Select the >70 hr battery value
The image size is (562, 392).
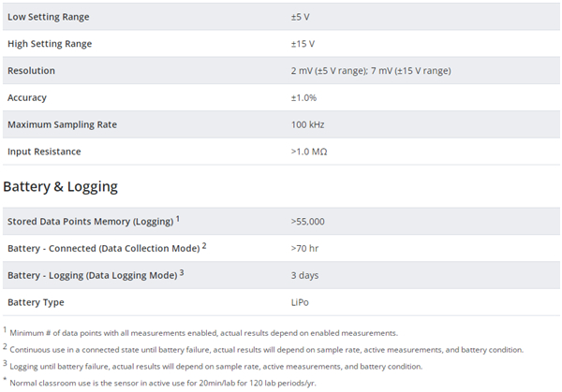[304, 248]
